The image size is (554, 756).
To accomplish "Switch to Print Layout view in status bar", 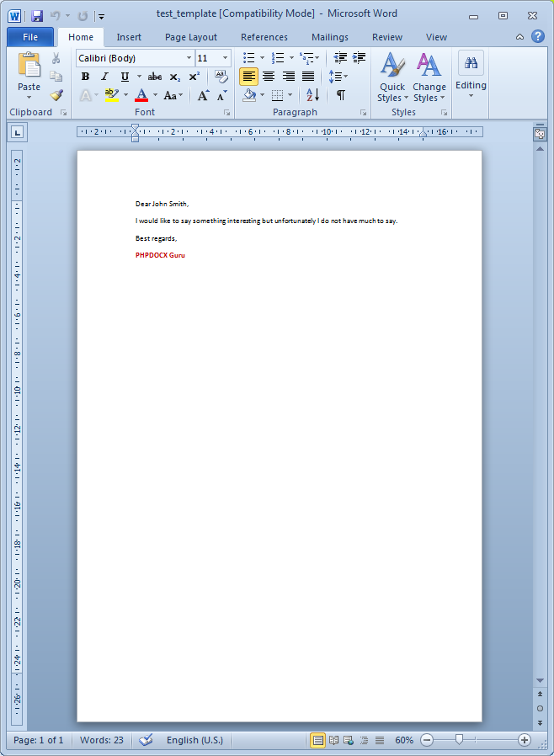I will tap(317, 740).
